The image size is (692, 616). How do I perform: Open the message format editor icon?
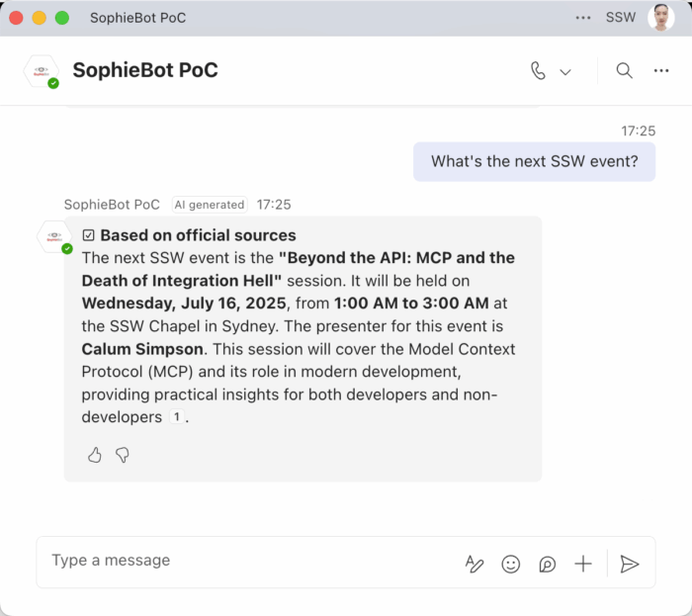click(x=475, y=564)
